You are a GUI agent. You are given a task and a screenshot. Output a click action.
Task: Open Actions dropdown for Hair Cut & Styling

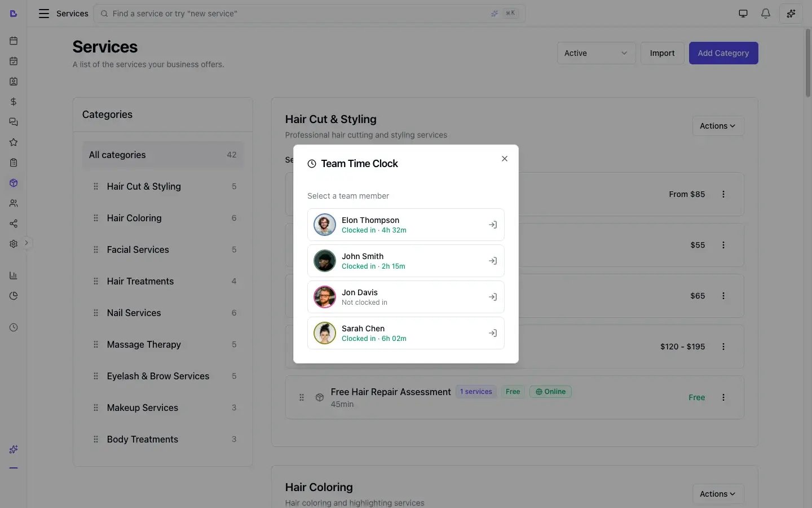718,126
